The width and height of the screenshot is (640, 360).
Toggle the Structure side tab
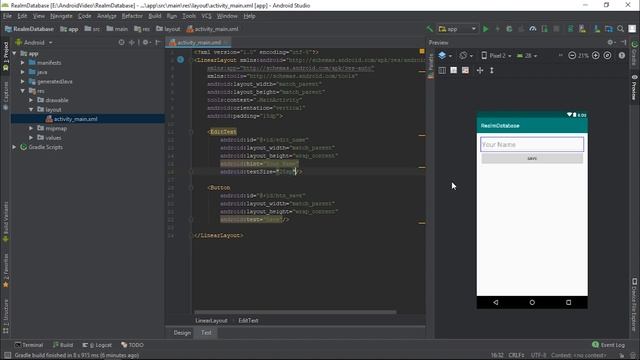(6, 316)
